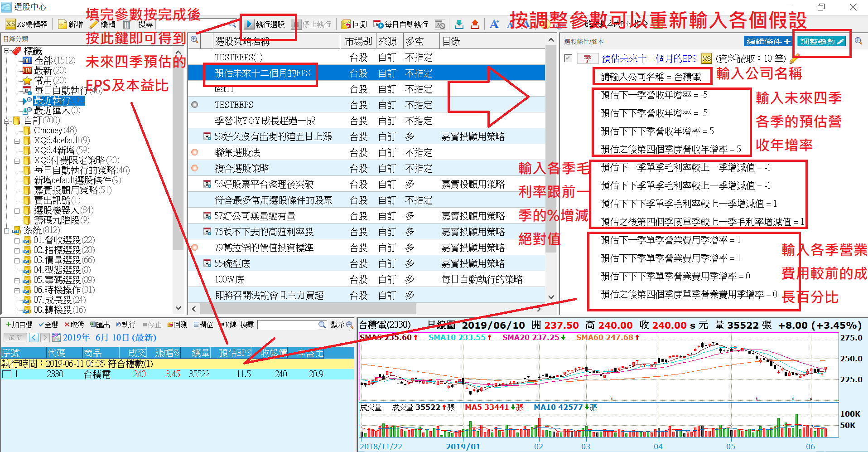The image size is (868, 452).
Task: Click 每日自動執行 schedule icon
Action: [x=377, y=24]
